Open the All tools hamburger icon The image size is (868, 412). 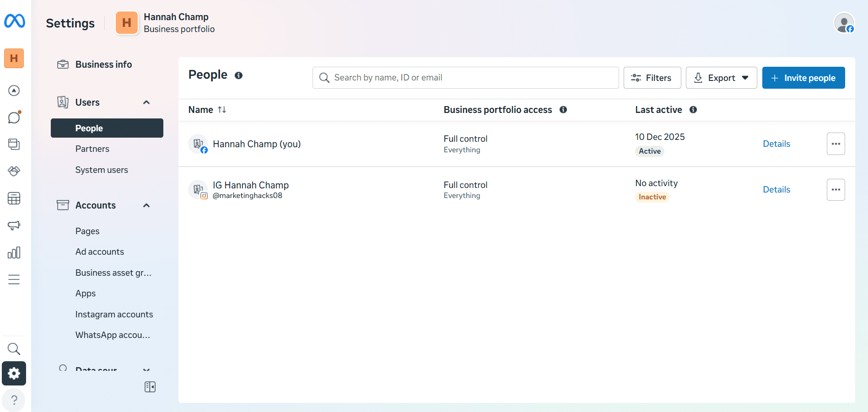[x=14, y=279]
